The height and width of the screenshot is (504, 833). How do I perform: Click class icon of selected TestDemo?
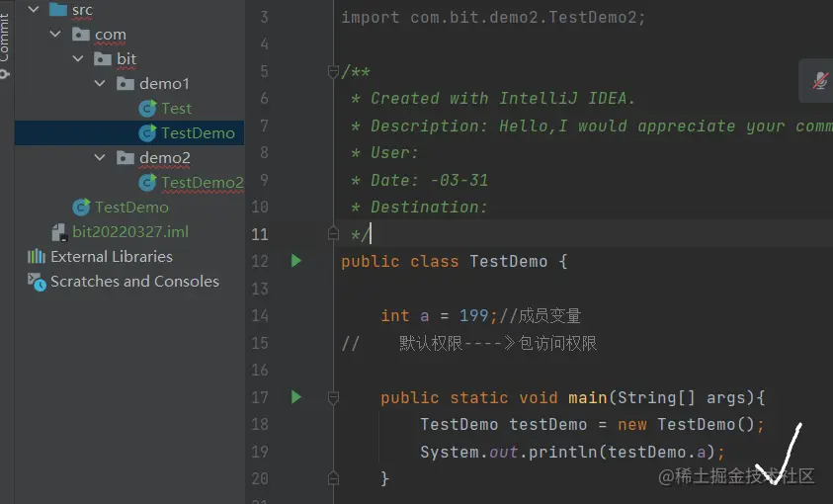(147, 132)
